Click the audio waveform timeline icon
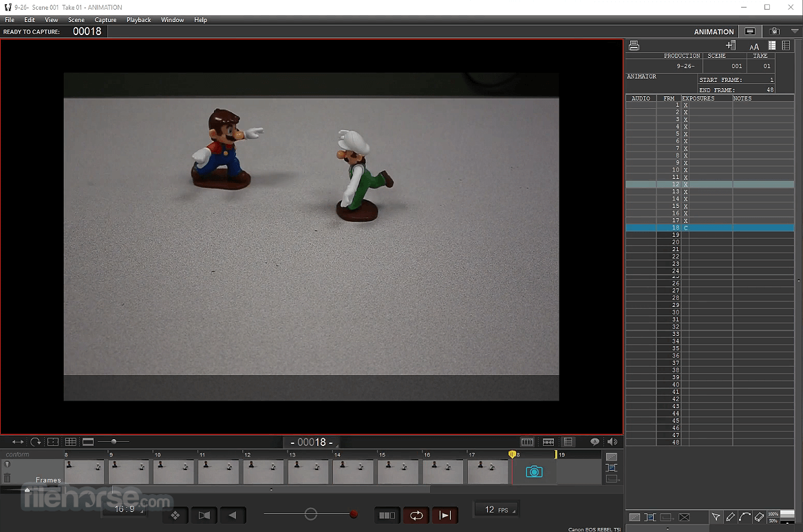This screenshot has width=803, height=532. [x=548, y=442]
